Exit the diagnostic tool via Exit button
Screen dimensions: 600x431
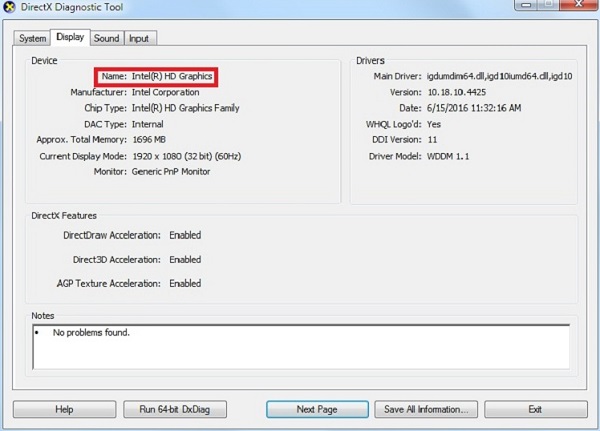point(535,409)
